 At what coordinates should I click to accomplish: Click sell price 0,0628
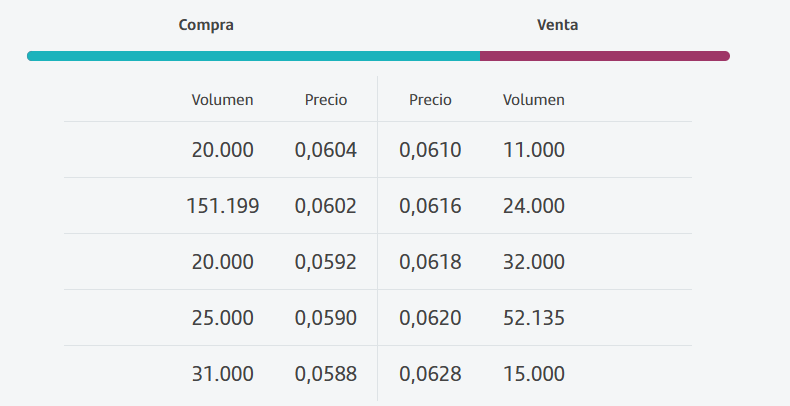pyautogui.click(x=430, y=374)
